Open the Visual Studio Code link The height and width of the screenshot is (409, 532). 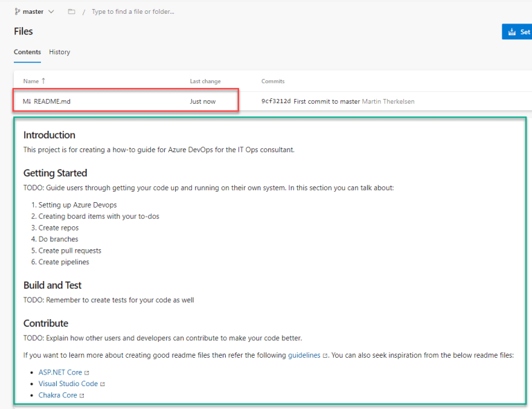pyautogui.click(x=68, y=383)
